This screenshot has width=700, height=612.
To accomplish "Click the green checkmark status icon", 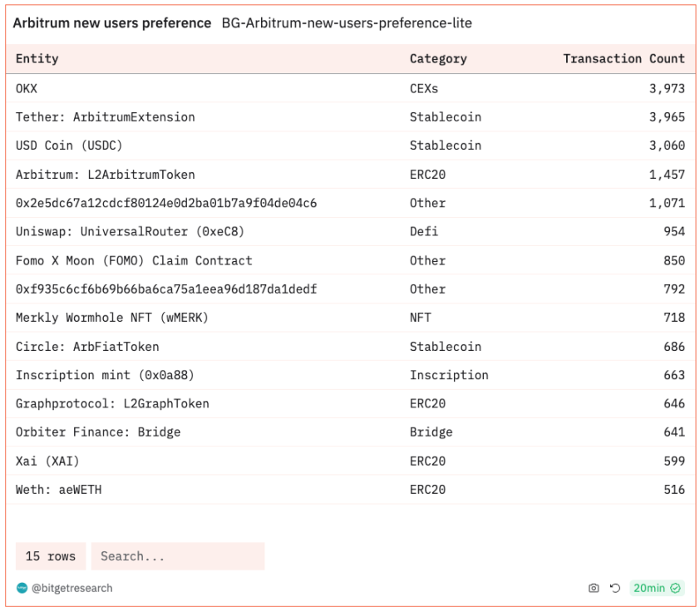I will pos(676,589).
